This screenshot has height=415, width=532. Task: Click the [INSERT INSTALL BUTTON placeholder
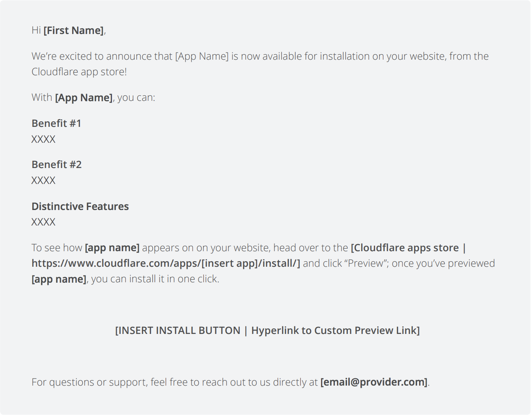click(178, 331)
